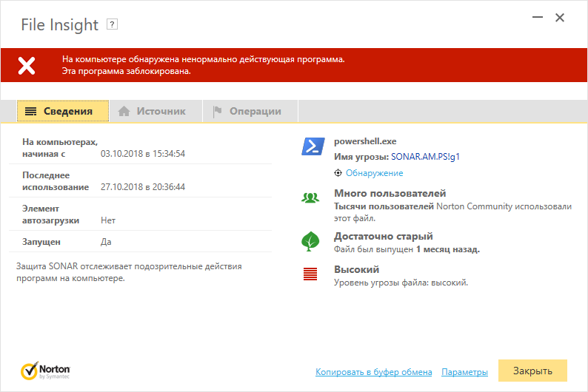The image size is (588, 392).
Task: Close the File Insight window with X
Action: (560, 17)
